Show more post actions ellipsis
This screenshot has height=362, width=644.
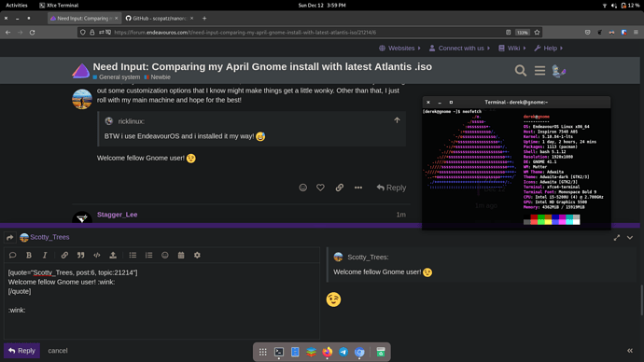pyautogui.click(x=358, y=188)
